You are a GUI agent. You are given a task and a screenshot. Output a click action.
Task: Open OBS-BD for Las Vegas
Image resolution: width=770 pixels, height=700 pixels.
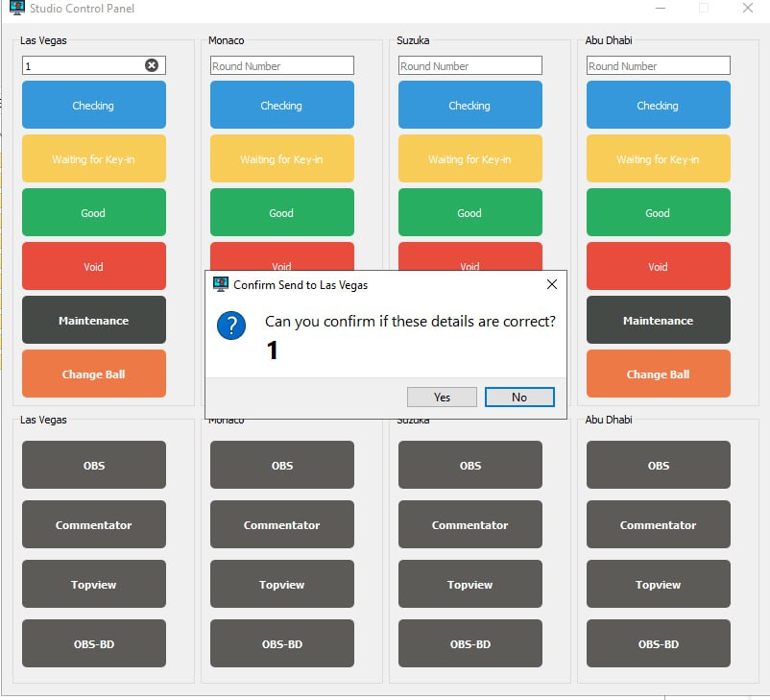pos(94,643)
